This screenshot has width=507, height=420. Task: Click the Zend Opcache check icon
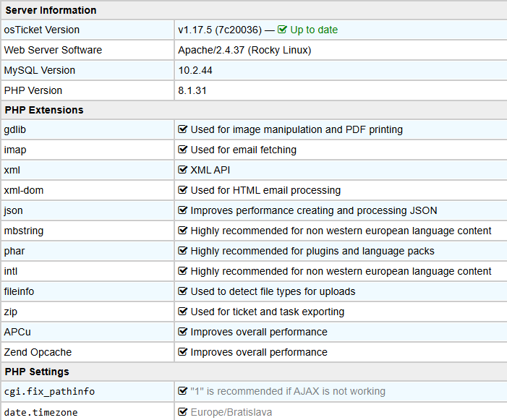(x=182, y=352)
